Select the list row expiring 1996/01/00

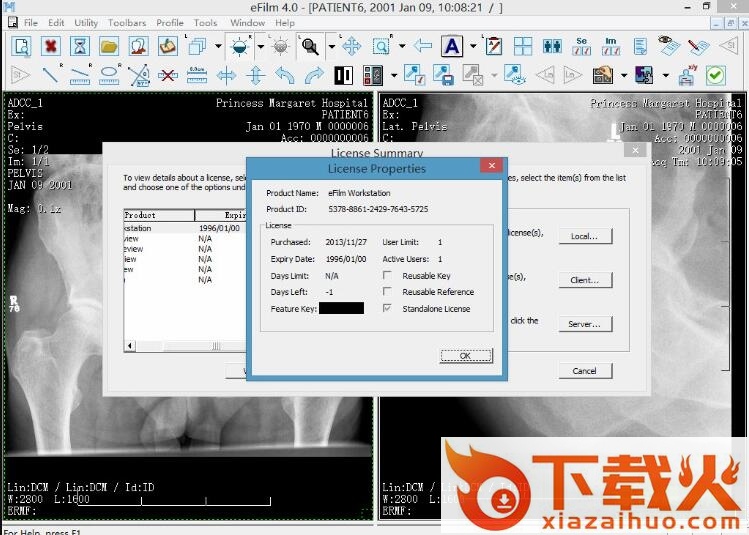click(x=185, y=228)
